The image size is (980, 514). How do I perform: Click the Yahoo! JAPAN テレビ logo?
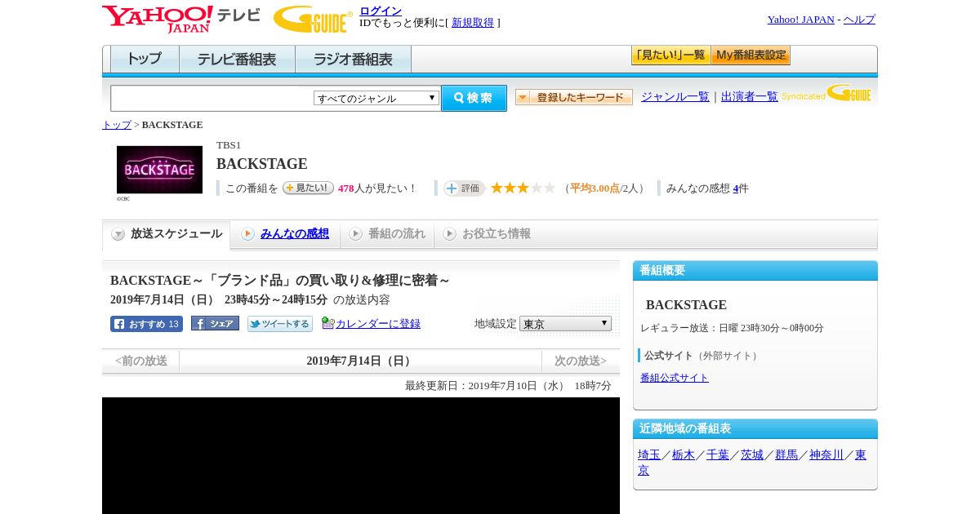coord(181,19)
